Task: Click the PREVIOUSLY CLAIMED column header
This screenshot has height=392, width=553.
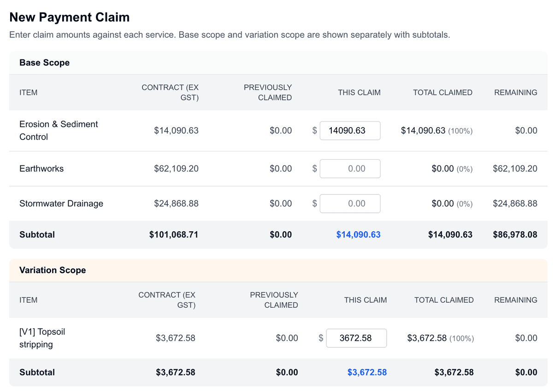Action: coord(268,92)
